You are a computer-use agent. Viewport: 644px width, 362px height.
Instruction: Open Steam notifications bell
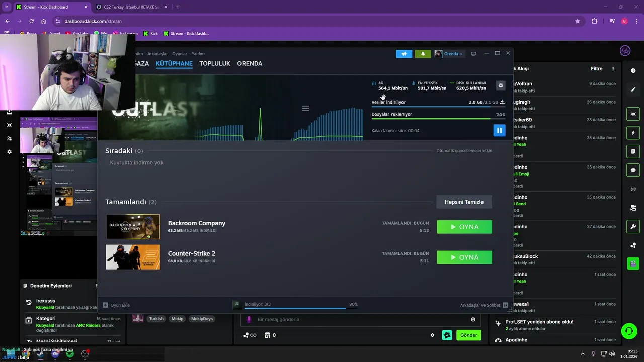(x=423, y=54)
